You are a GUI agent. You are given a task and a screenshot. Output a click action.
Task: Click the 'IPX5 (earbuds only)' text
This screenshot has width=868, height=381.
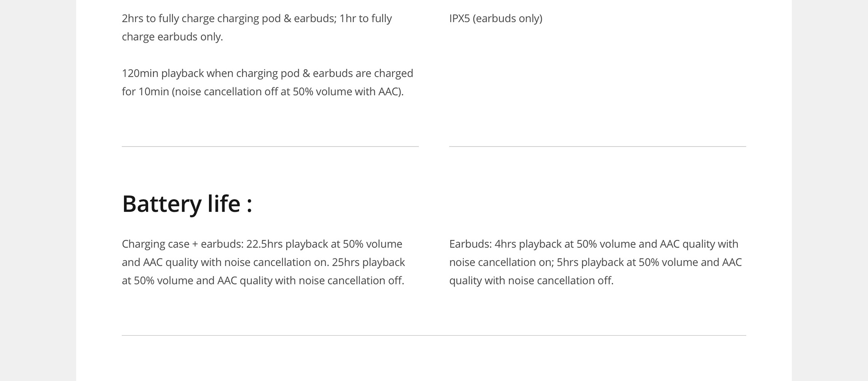tap(495, 19)
